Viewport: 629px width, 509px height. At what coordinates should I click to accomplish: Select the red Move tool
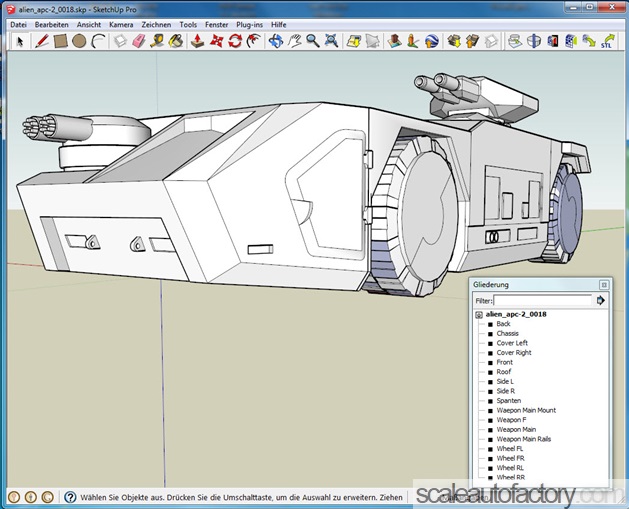pyautogui.click(x=216, y=41)
